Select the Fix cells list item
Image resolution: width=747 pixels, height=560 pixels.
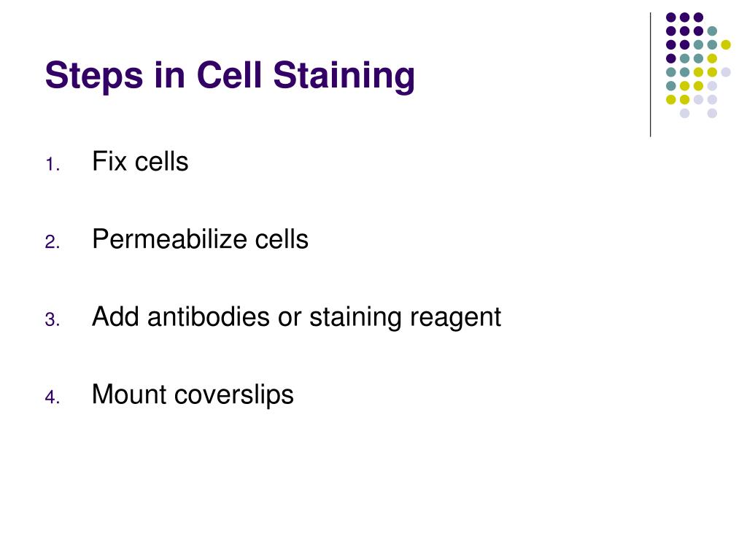click(140, 161)
